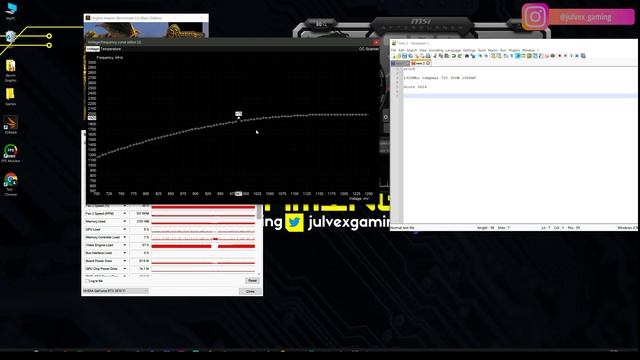
Task: Click the Afterburner settings gear icon
Action: (386, 117)
